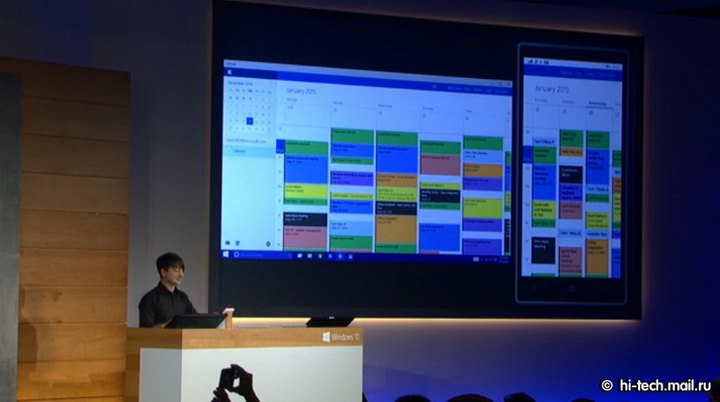Select the Tuesday header on phone calendar
This screenshot has height=402, width=720.
tap(568, 102)
